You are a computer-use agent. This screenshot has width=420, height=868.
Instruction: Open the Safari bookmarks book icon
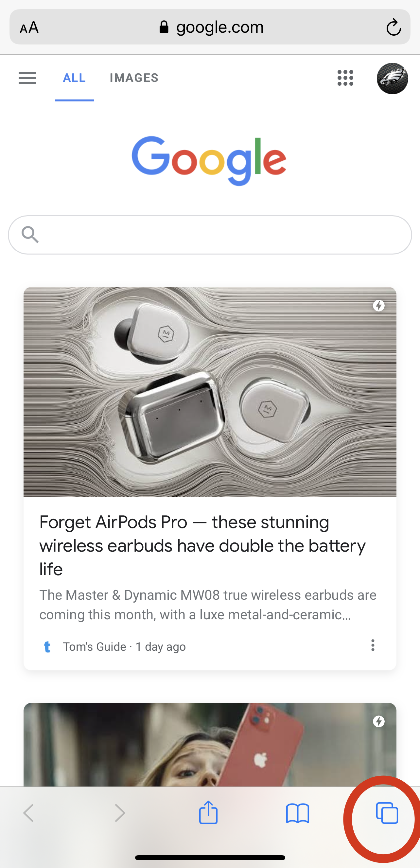tap(297, 813)
